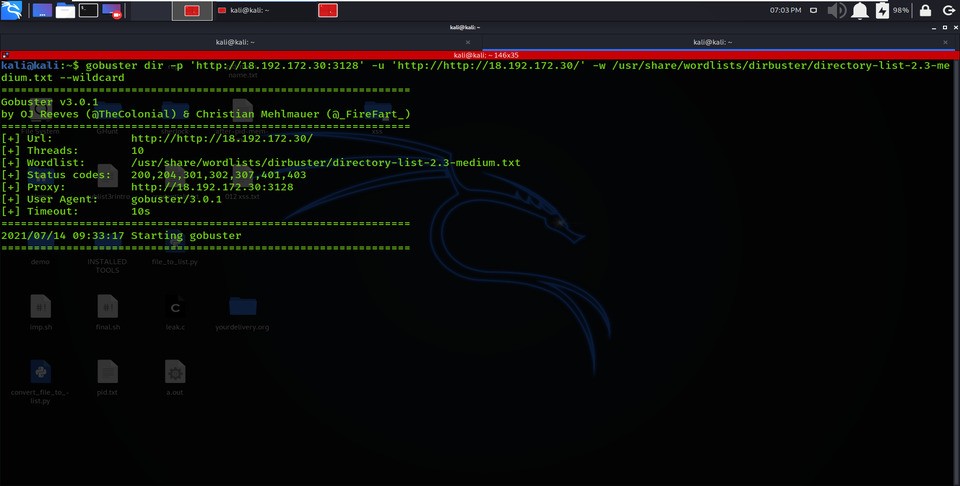This screenshot has height=486, width=960.
Task: Click the Url row value in gobuster output
Action: (222, 138)
